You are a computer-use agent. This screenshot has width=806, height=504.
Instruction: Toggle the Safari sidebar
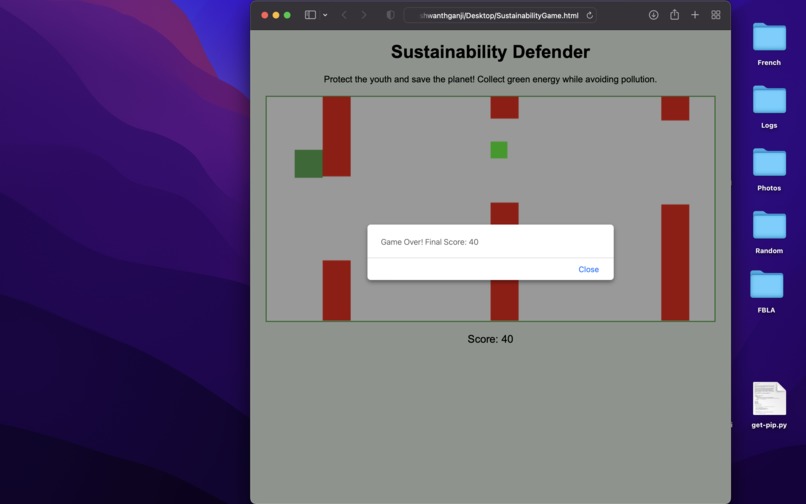tap(310, 15)
